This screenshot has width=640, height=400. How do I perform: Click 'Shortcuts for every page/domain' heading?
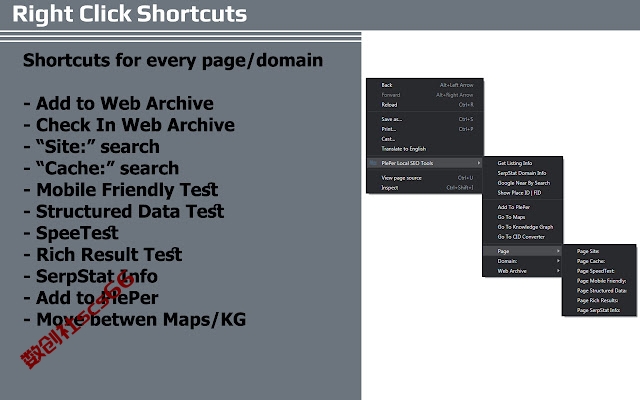(173, 61)
